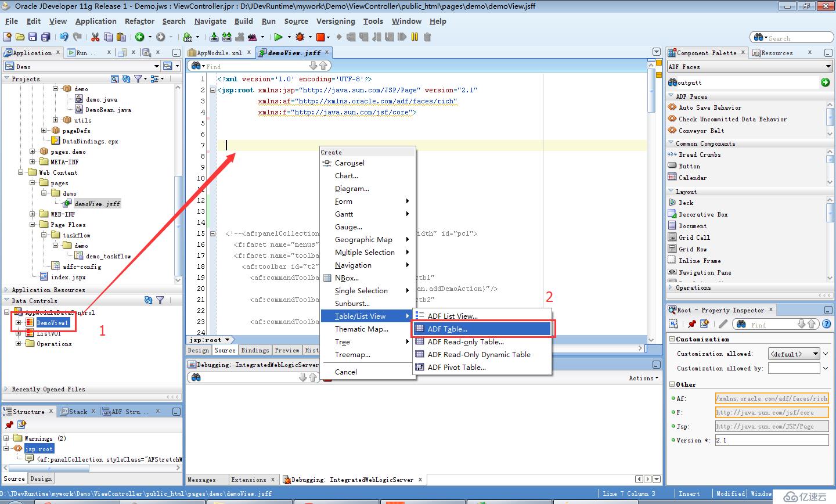The width and height of the screenshot is (836, 504).
Task: Switch to the AppModule.xml editor tab
Action: point(219,52)
